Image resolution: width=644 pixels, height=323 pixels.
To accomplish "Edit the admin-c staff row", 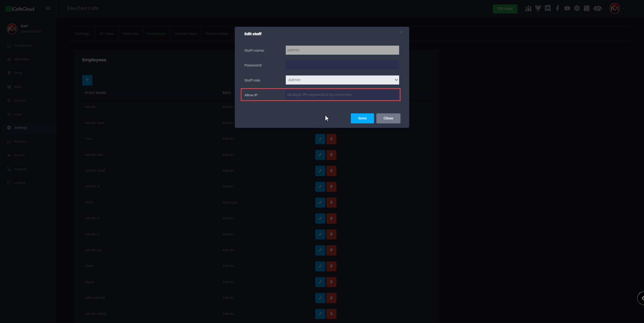I will [320, 234].
